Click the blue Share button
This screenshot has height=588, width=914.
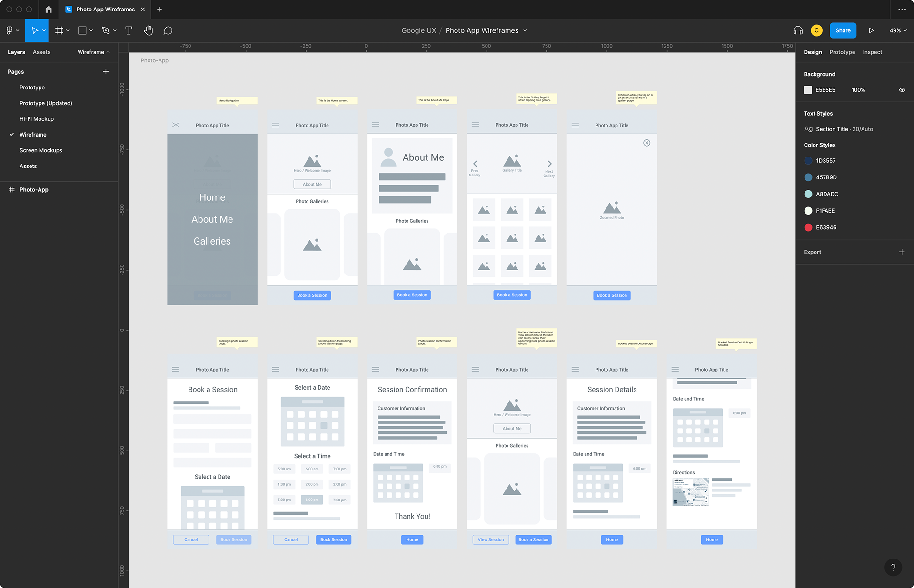click(x=843, y=30)
